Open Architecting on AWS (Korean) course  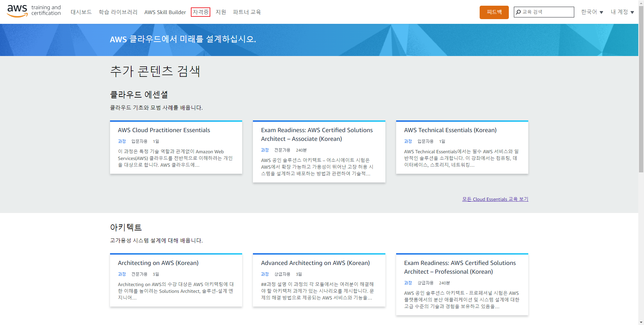(158, 263)
